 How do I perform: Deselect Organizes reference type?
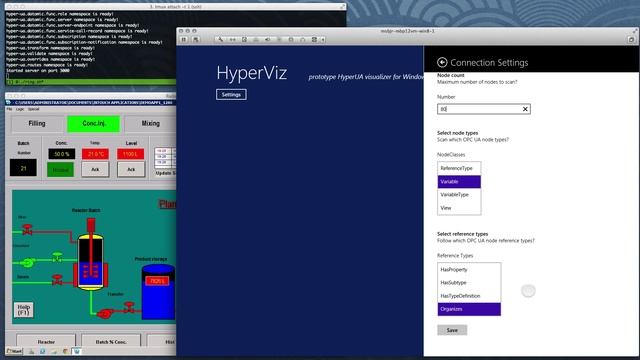pyautogui.click(x=469, y=309)
